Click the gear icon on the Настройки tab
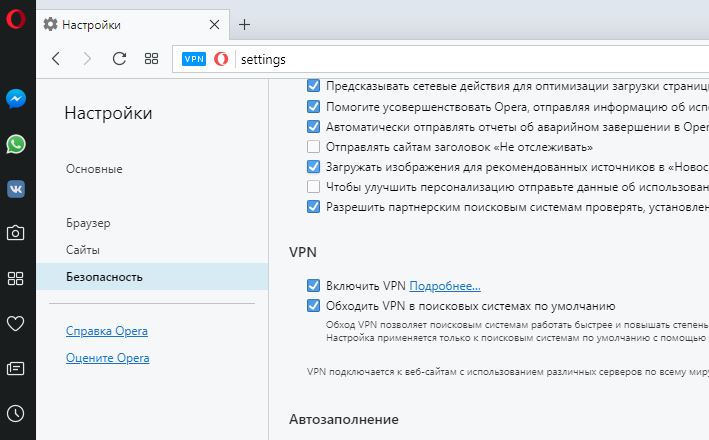This screenshot has height=440, width=709. (x=50, y=24)
